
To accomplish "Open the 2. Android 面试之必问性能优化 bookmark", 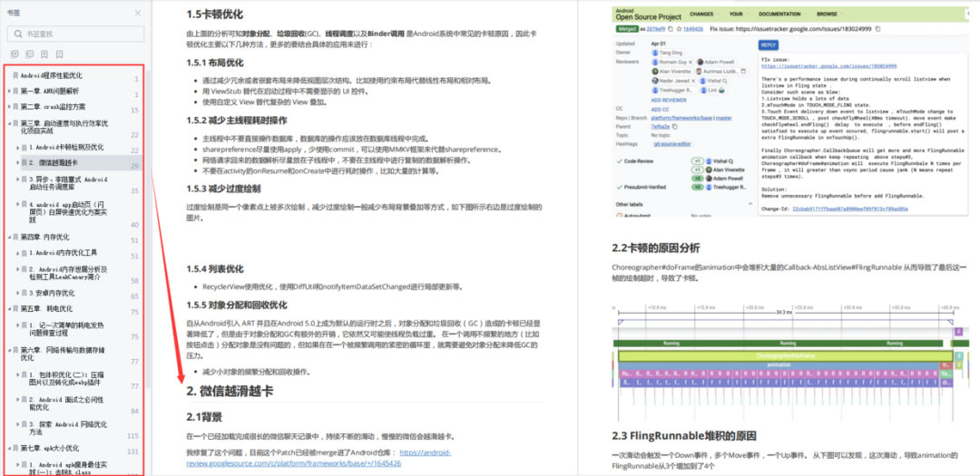I will 65,403.
